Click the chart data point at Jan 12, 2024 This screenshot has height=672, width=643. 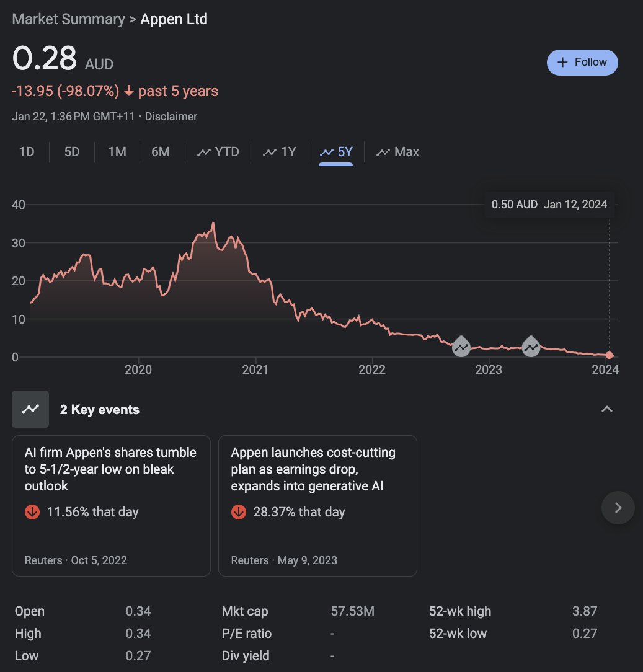[610, 355]
